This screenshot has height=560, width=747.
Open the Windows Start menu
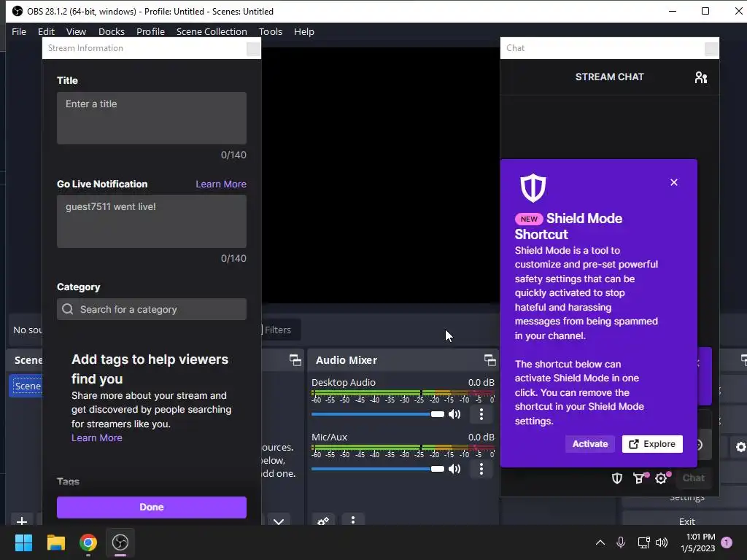point(23,542)
